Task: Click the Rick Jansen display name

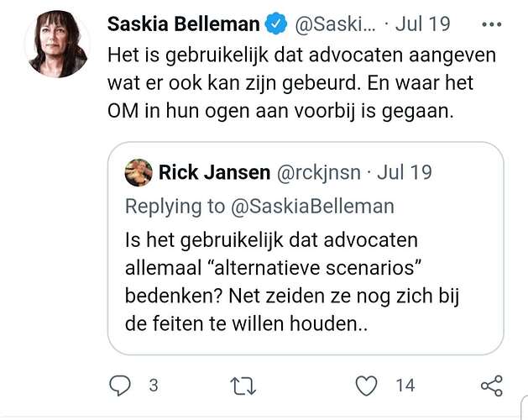Action: click(x=214, y=173)
